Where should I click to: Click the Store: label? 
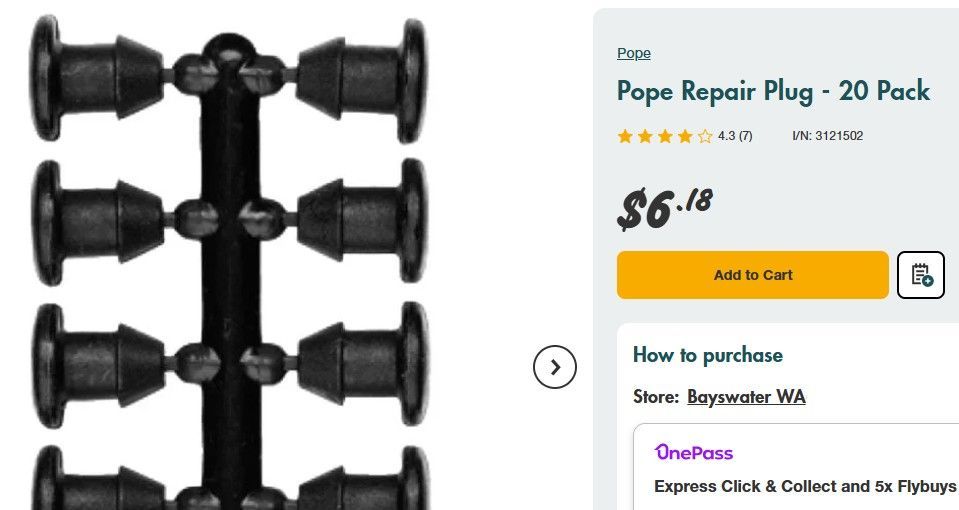tap(655, 397)
